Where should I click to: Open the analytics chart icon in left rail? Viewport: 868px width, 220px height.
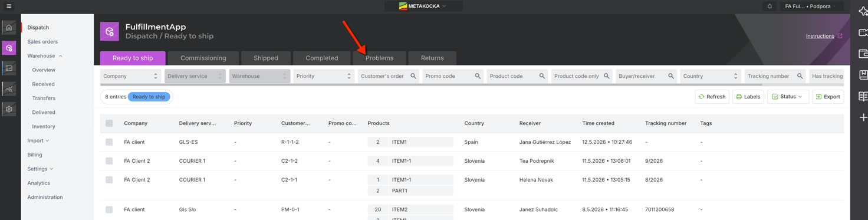9,88
